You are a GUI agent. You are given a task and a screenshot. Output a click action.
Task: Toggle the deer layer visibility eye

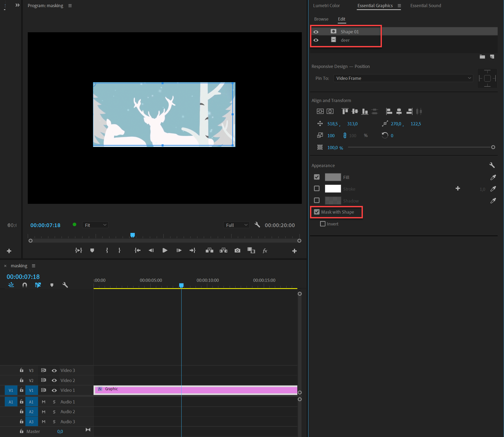coord(316,40)
